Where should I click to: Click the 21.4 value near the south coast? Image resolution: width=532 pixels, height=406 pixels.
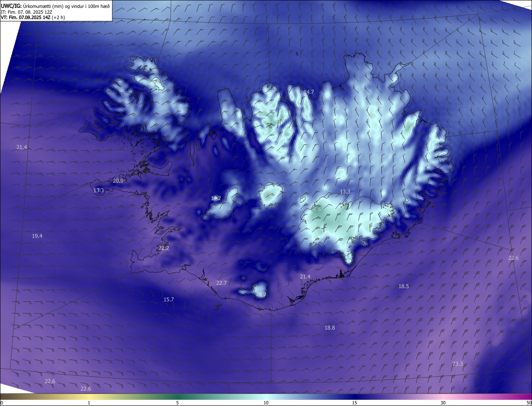click(305, 276)
